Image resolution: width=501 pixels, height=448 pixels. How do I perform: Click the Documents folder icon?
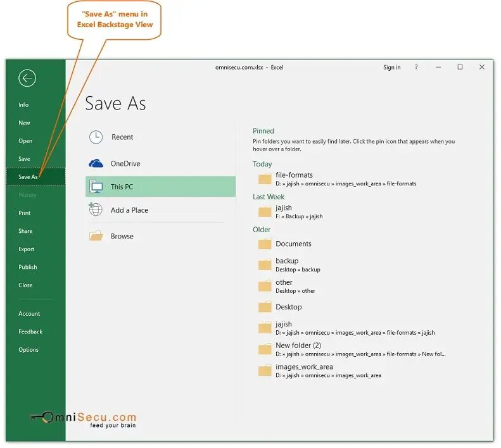(265, 244)
